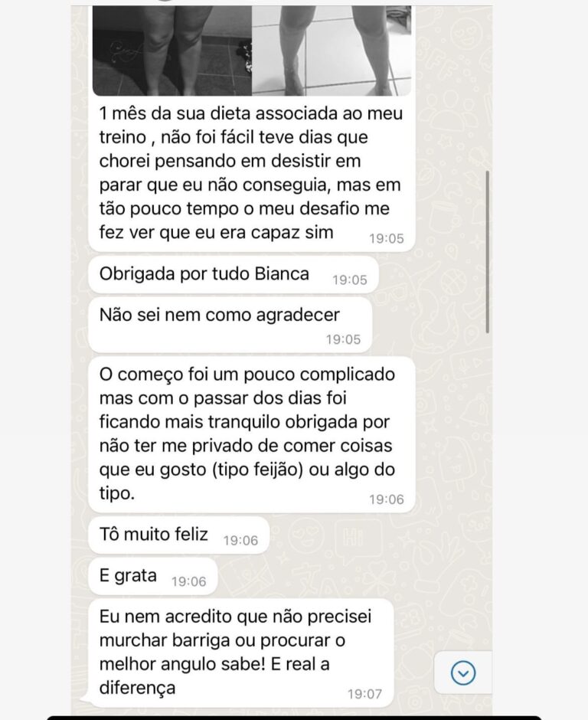
Task: Click the 19:05 timestamp under diet message
Action: [x=387, y=238]
